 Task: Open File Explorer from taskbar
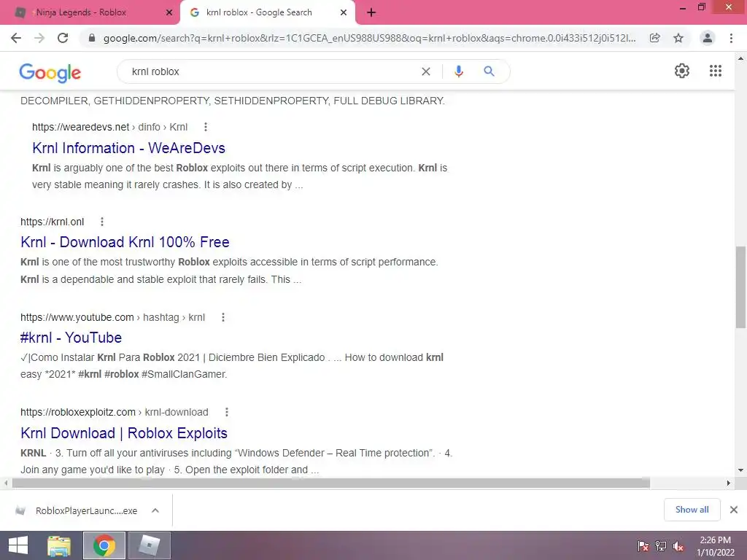pyautogui.click(x=59, y=545)
